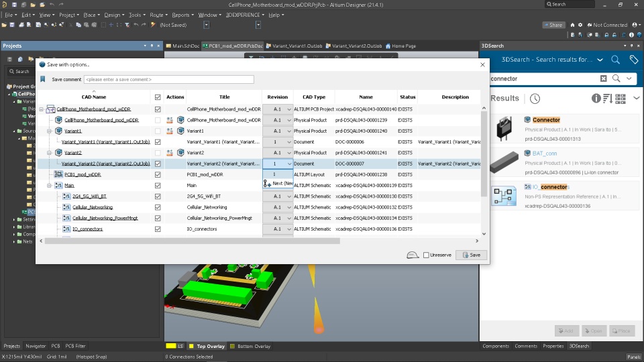Collapse the Main schematic tree node

click(x=49, y=186)
